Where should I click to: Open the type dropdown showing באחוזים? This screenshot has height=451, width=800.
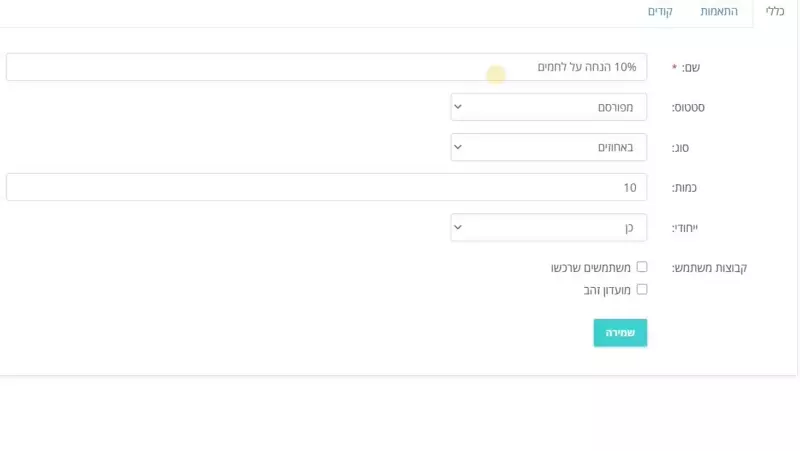click(548, 147)
